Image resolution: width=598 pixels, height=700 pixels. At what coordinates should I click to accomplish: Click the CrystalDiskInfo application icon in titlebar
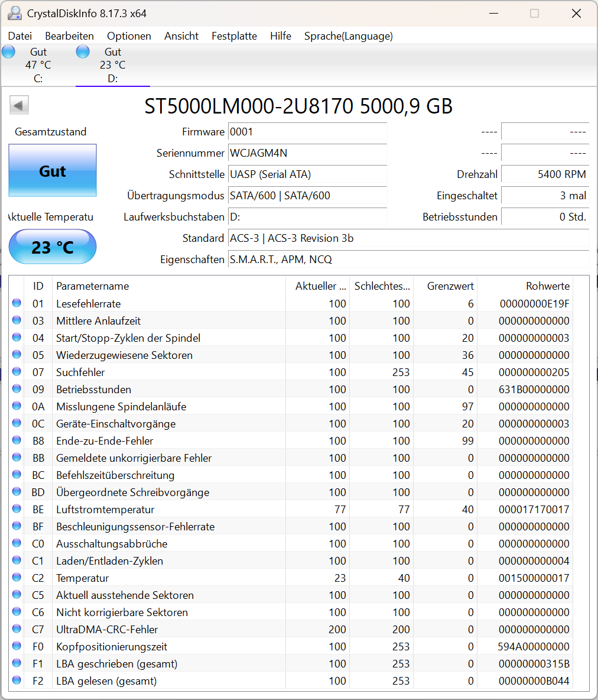(x=14, y=13)
